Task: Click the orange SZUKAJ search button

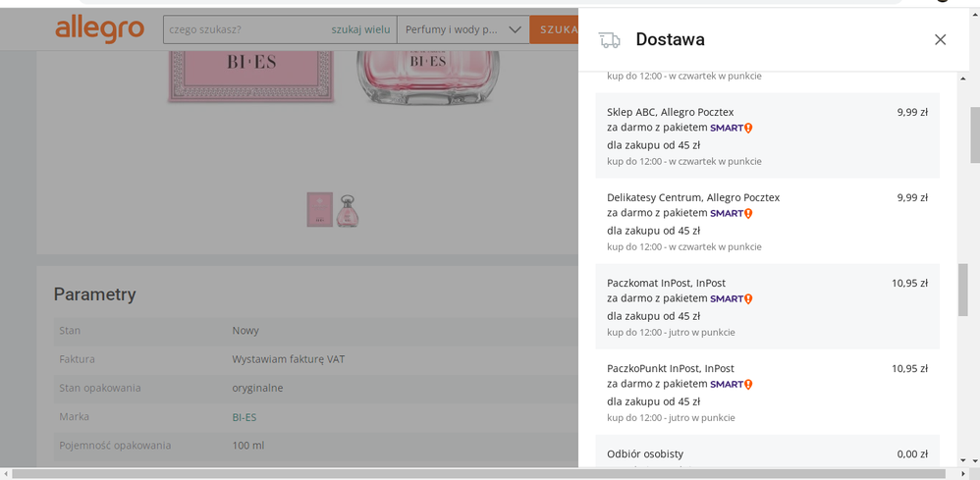Action: tap(555, 29)
